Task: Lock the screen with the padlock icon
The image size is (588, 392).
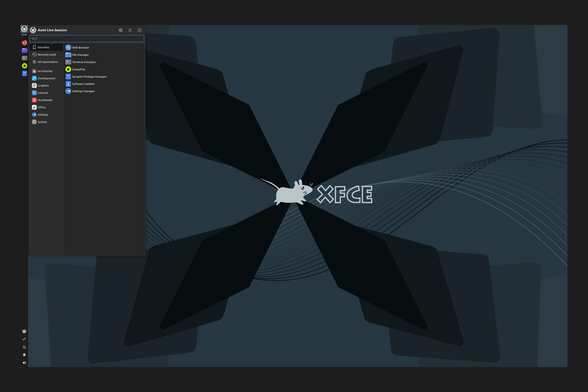Action: 130,30
